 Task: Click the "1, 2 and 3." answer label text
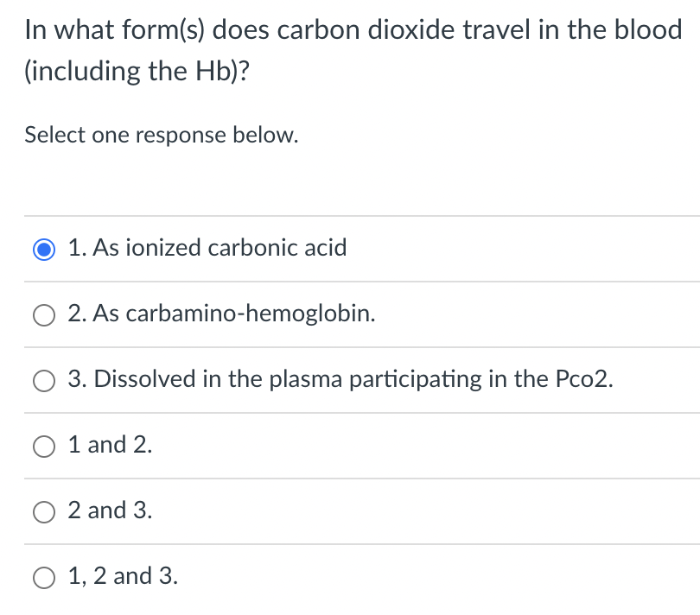tap(123, 576)
